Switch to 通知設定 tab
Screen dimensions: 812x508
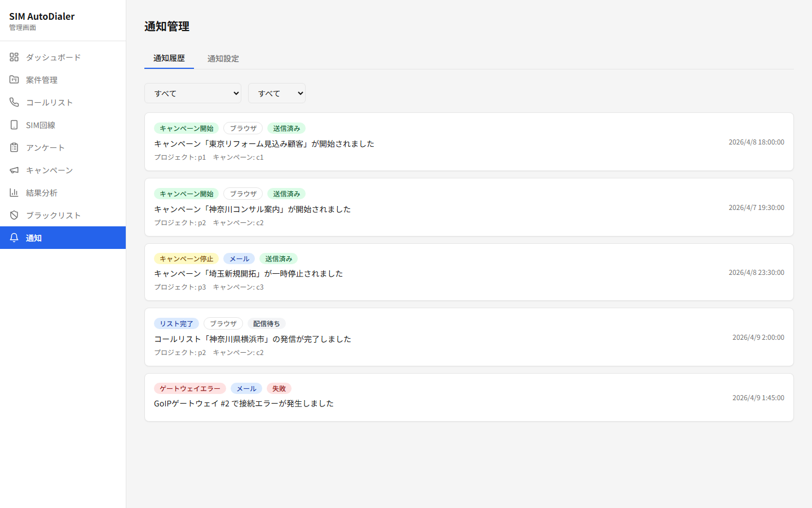[x=223, y=58]
